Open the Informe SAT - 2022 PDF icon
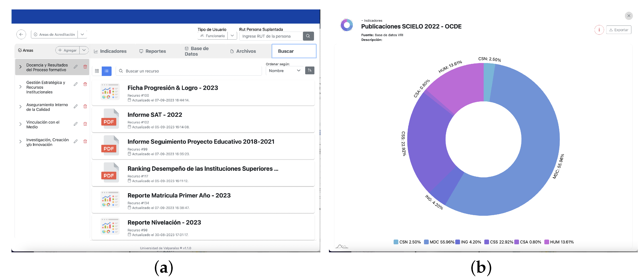Viewport: 644px width, 280px height. tap(110, 119)
